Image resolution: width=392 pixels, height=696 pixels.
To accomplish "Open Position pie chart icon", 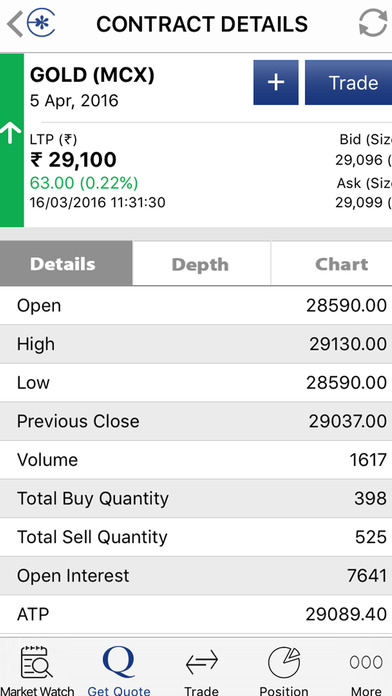I will (284, 670).
